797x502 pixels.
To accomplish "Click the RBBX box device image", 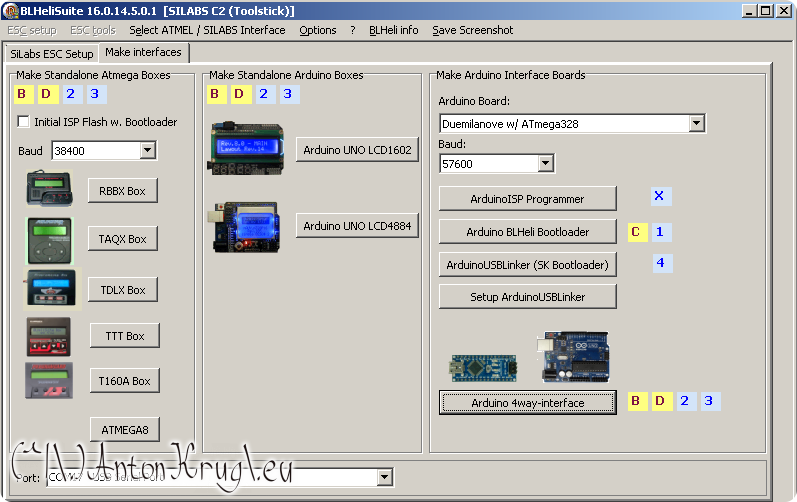I will click(50, 189).
